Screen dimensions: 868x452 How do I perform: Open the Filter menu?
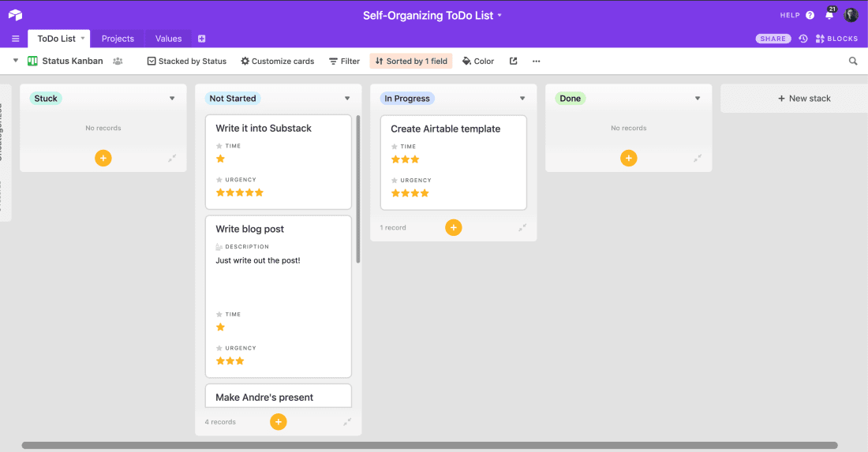[344, 62]
